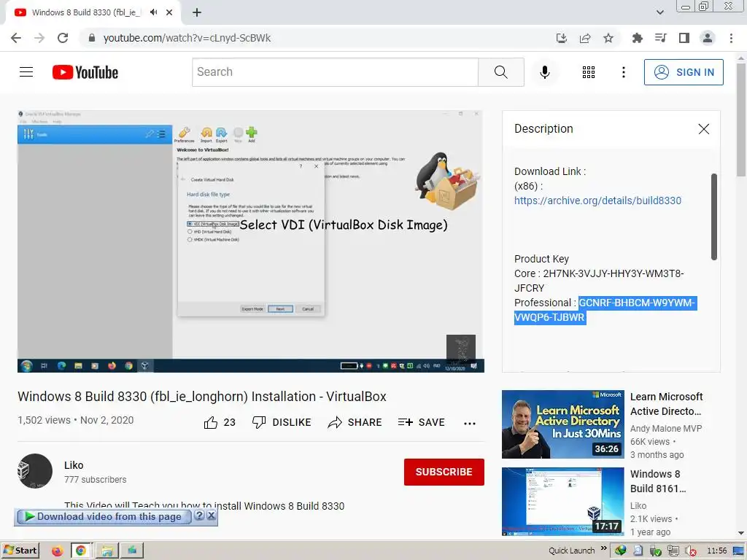Open YouTube settings three-dot menu
The image size is (747, 560).
623,72
